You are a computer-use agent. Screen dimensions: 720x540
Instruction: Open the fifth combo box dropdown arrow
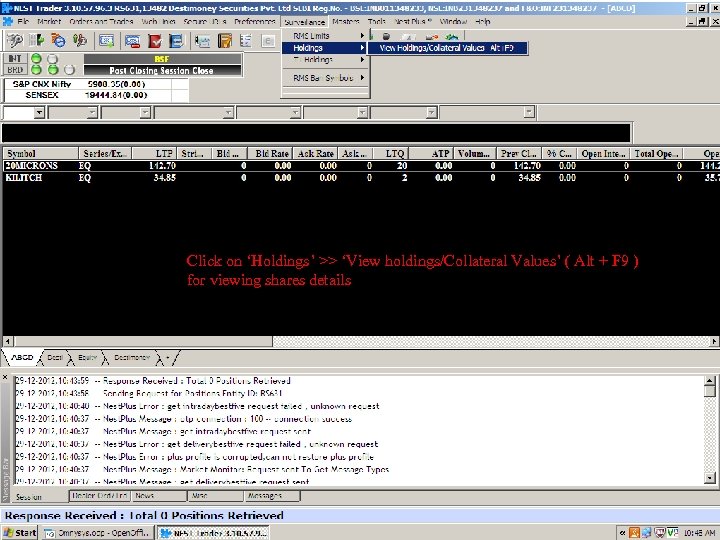[x=296, y=112]
